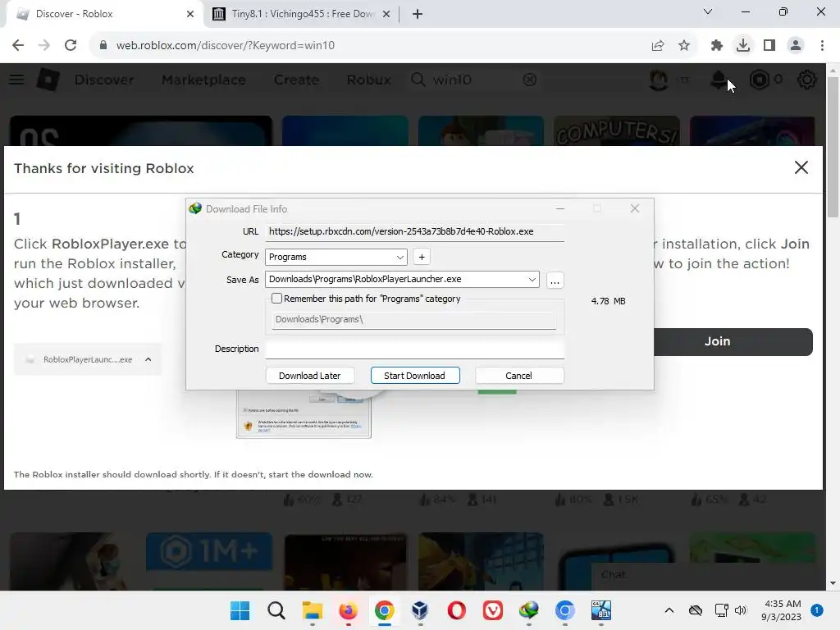The width and height of the screenshot is (840, 630).
Task: Click Download Later button
Action: [x=309, y=376]
